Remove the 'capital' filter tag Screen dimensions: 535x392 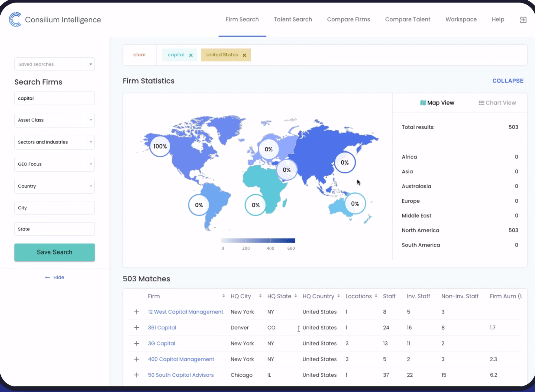pyautogui.click(x=191, y=55)
